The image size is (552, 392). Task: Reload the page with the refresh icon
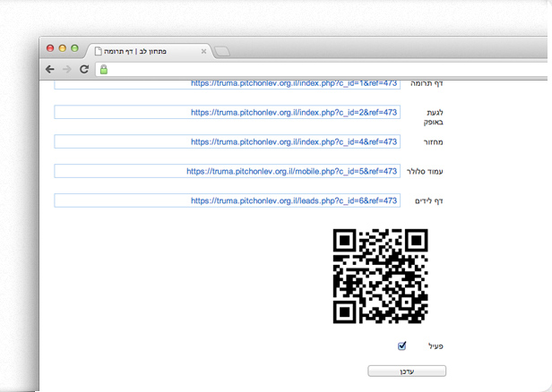click(84, 69)
